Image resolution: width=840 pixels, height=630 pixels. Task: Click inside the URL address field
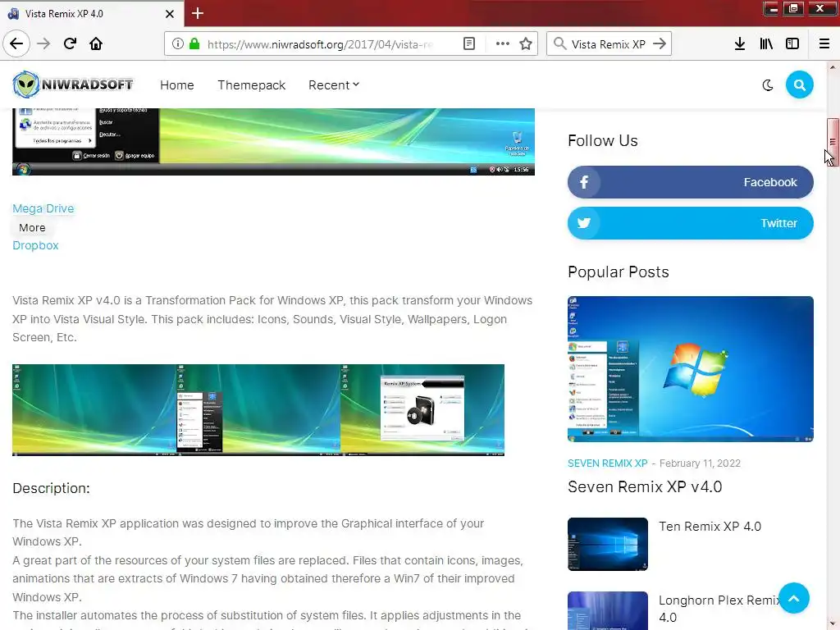(319, 44)
